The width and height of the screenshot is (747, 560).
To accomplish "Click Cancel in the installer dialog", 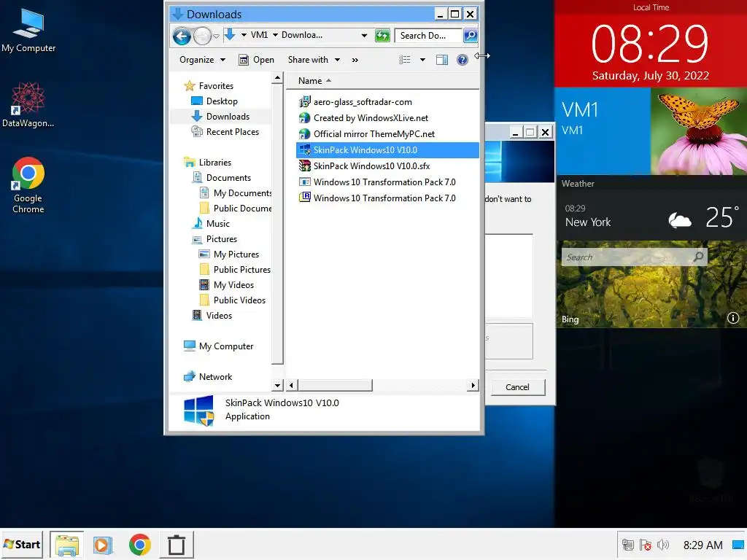I will (517, 387).
